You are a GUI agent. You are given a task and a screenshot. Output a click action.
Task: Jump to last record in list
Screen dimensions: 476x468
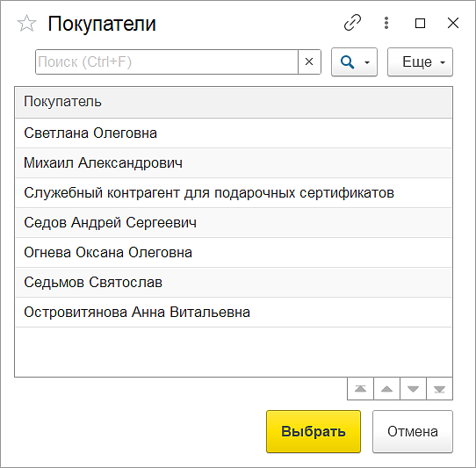440,389
